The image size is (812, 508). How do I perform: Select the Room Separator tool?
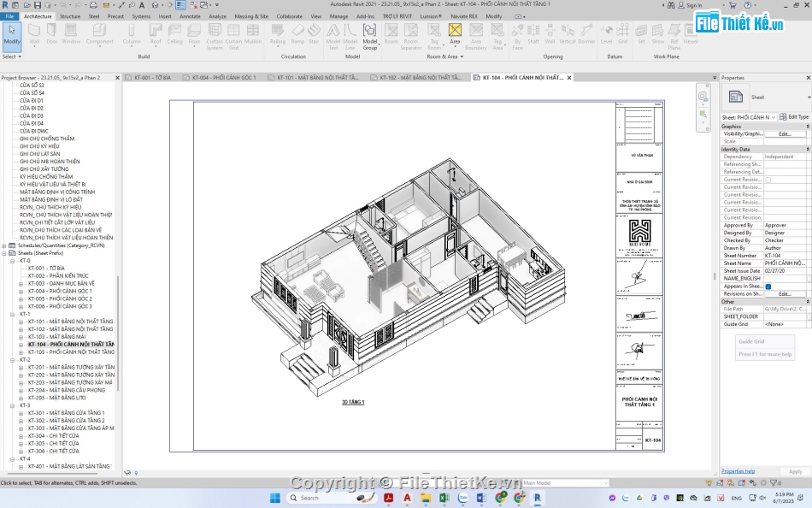(410, 37)
